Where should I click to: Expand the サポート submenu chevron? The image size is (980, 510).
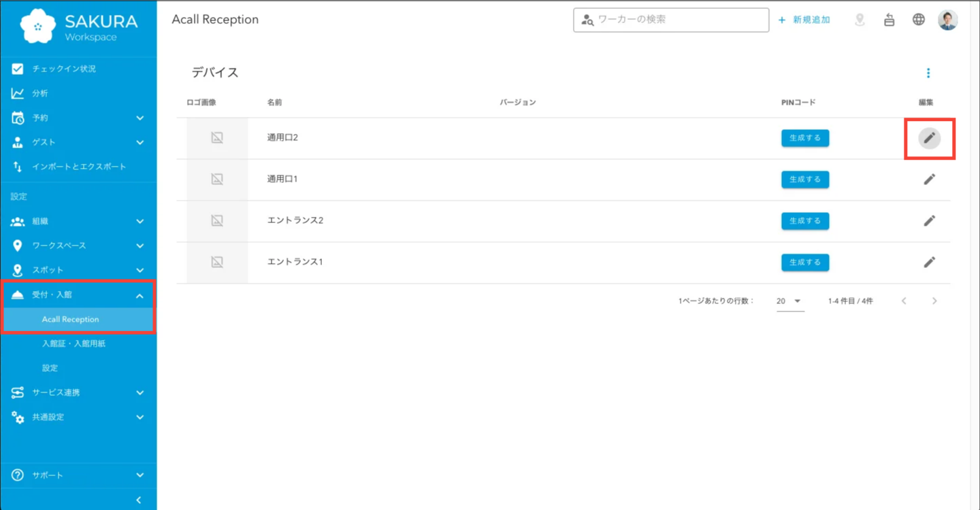pyautogui.click(x=140, y=475)
